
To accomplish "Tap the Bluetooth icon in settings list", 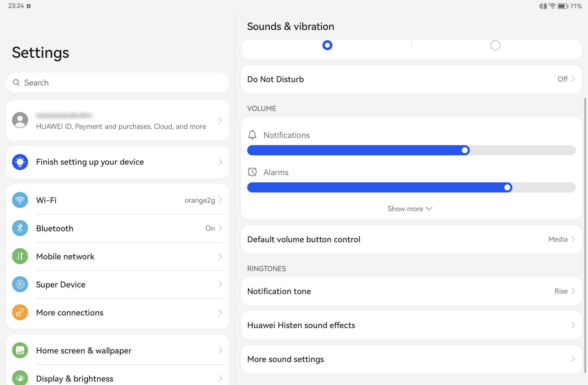I will (20, 228).
